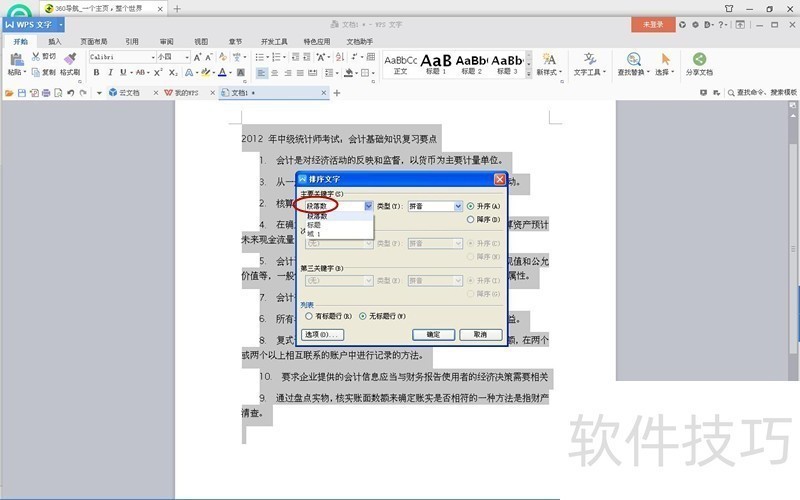This screenshot has height=500, width=800.
Task: Click the new document tab plus button
Action: (x=337, y=93)
